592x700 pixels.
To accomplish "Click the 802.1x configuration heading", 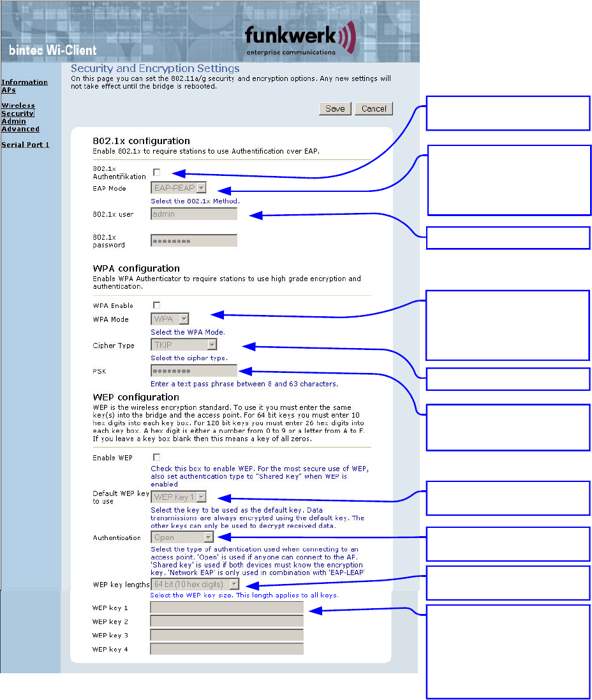I will (x=141, y=141).
